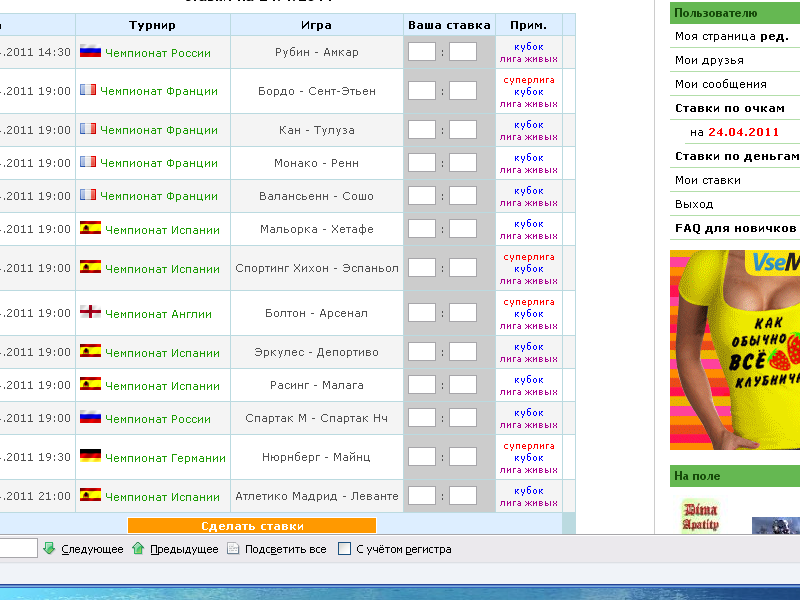Click the green up-arrow Предыдущее icon
The image size is (800, 600).
(x=138, y=548)
